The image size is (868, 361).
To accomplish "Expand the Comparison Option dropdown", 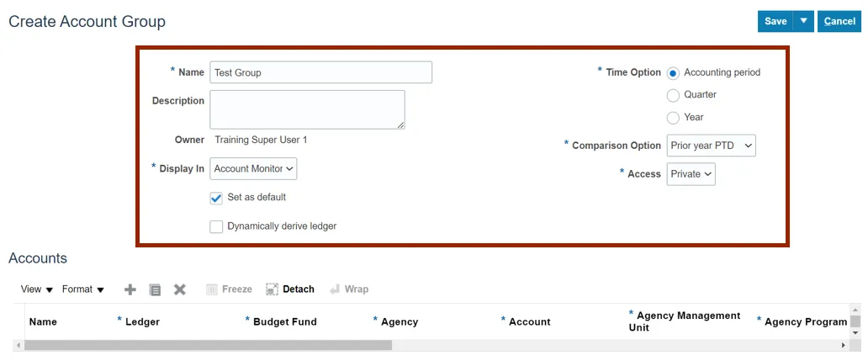I will click(711, 146).
